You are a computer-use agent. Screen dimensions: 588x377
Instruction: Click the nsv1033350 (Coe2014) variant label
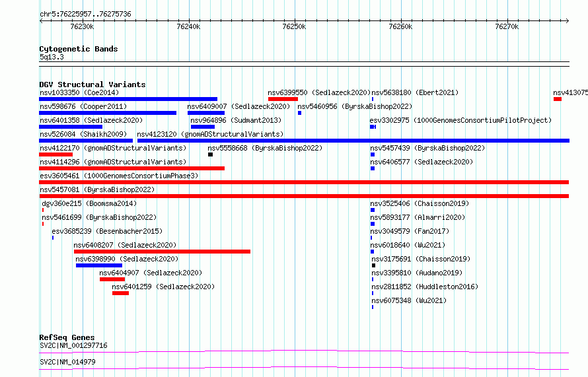pos(79,92)
